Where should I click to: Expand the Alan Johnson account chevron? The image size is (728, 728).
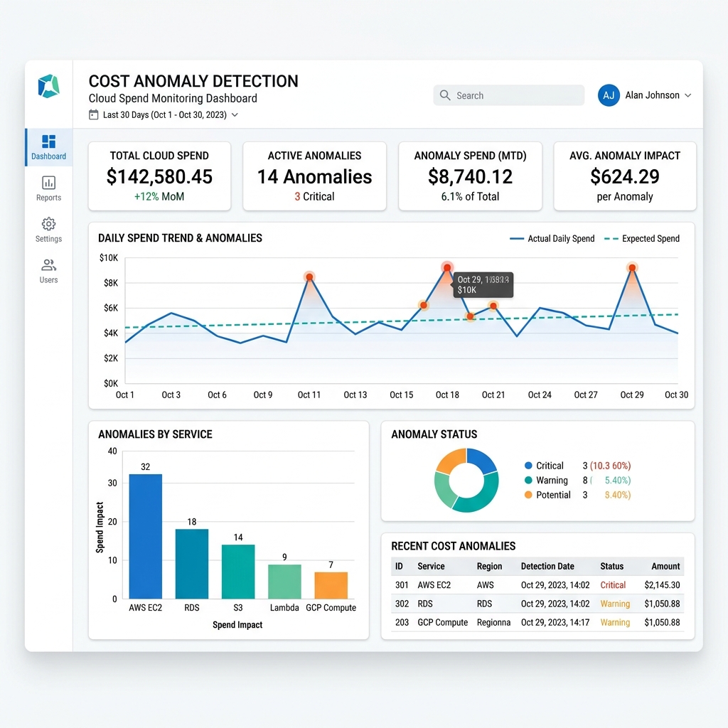[688, 95]
